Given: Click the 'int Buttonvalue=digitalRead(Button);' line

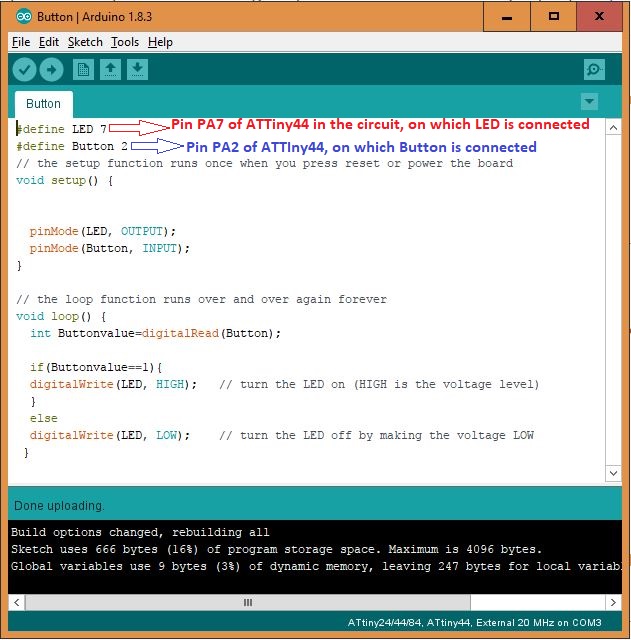Looking at the screenshot, I should click(x=156, y=333).
